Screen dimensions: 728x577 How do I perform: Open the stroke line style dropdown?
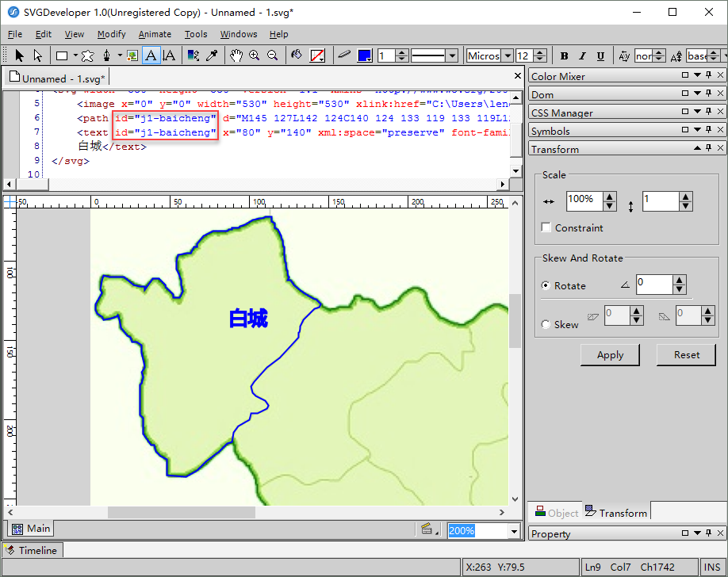[x=451, y=55]
